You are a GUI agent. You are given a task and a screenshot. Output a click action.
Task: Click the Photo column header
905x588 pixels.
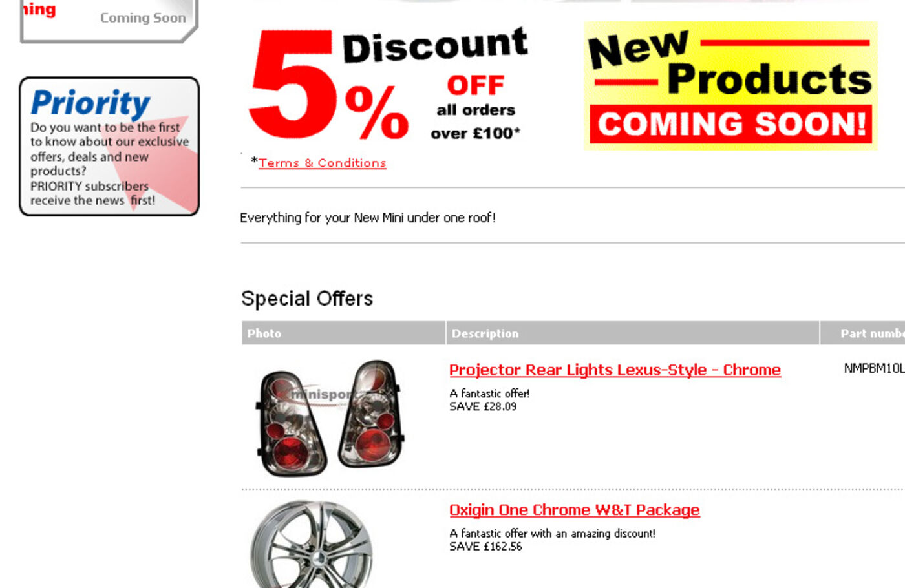343,333
